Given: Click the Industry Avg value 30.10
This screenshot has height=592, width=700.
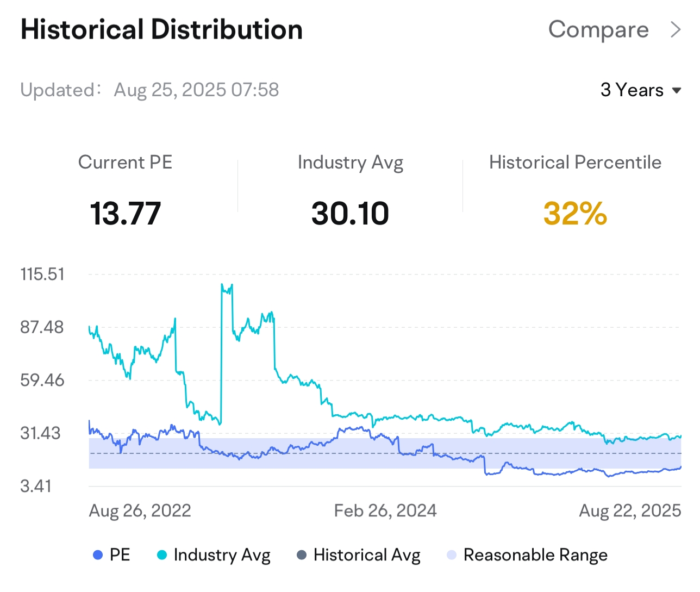Looking at the screenshot, I should click(x=350, y=213).
